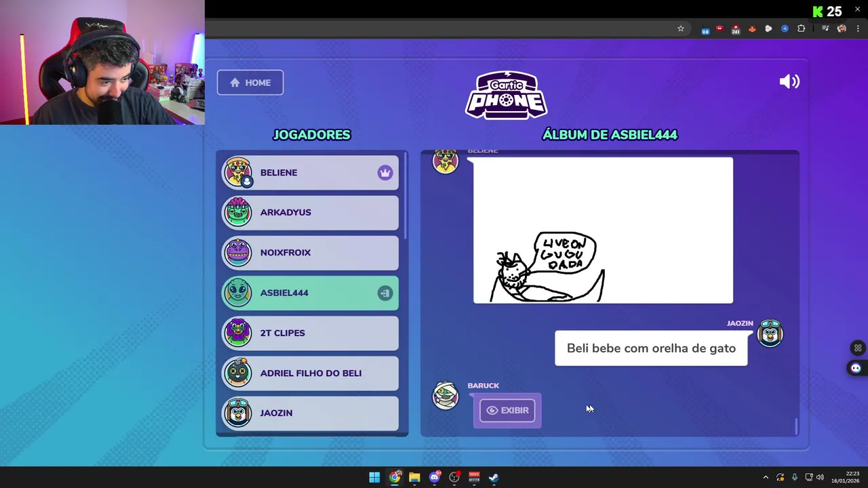The width and height of the screenshot is (868, 488).
Task: Click NOIXFROIX's purple dinosaur avatar
Action: click(238, 252)
